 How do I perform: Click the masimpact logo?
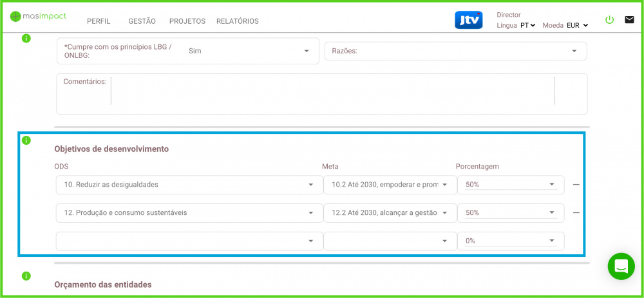pyautogui.click(x=39, y=16)
